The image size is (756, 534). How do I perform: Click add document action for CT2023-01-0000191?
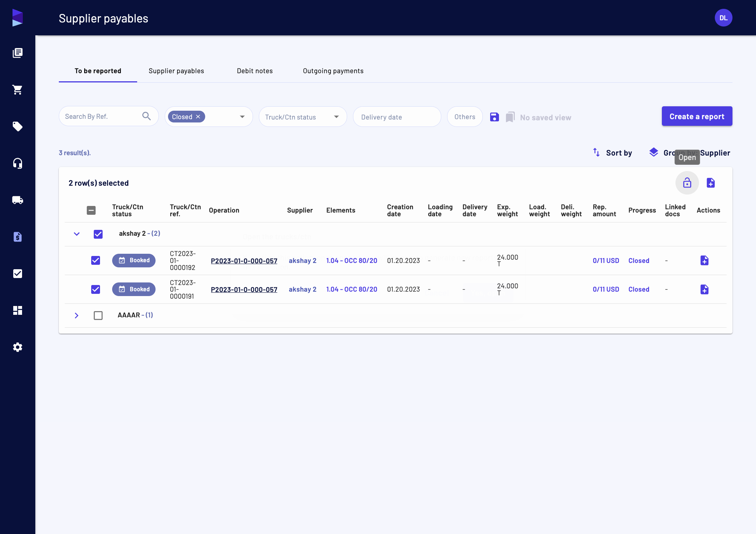click(x=705, y=289)
